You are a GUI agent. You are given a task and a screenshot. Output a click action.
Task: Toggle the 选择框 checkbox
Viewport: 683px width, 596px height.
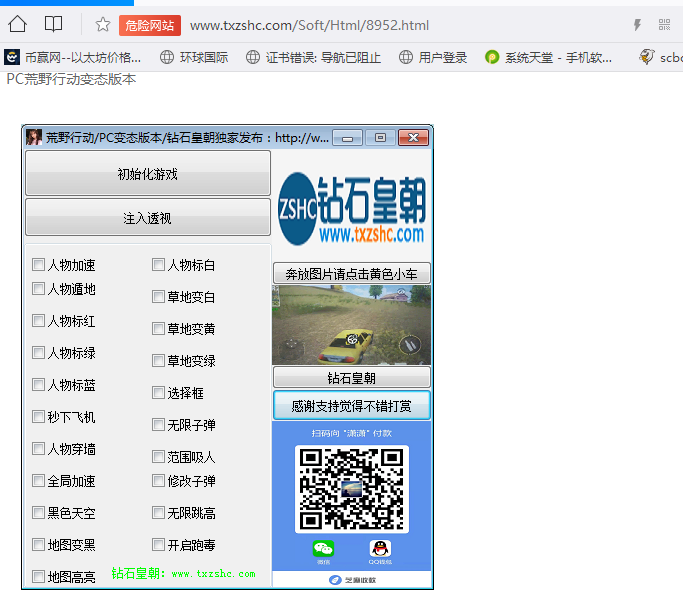158,393
